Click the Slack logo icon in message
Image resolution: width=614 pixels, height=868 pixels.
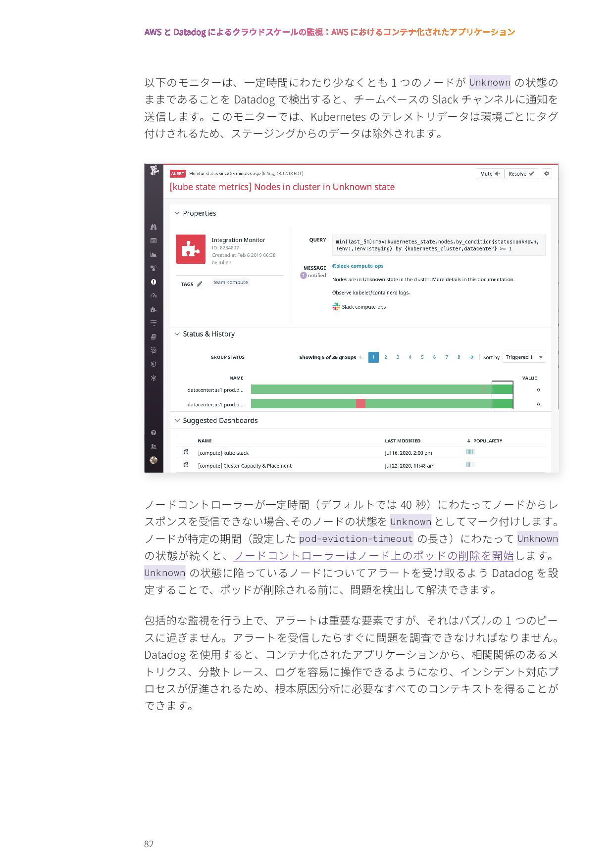pyautogui.click(x=336, y=307)
